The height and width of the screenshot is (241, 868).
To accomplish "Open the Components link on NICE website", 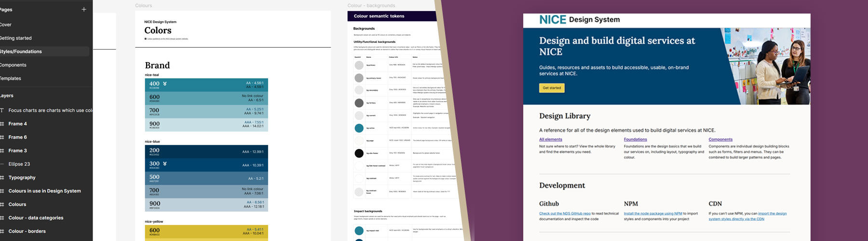I will (x=720, y=139).
